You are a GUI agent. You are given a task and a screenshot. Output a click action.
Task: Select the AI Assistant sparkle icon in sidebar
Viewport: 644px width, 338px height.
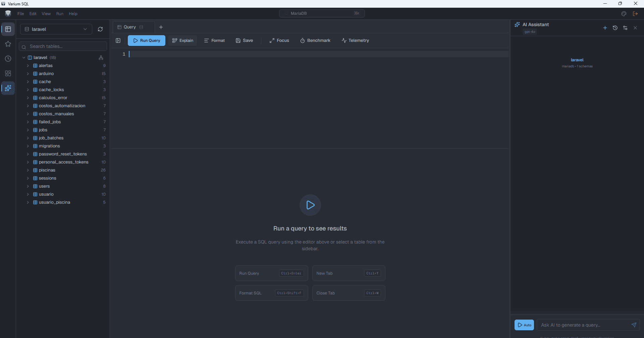coord(8,88)
